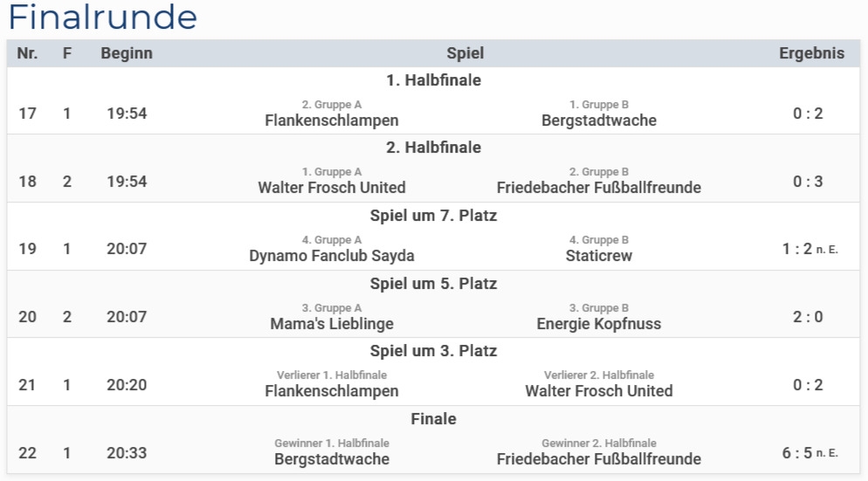Click the 6 : 5 final result

[x=797, y=453]
